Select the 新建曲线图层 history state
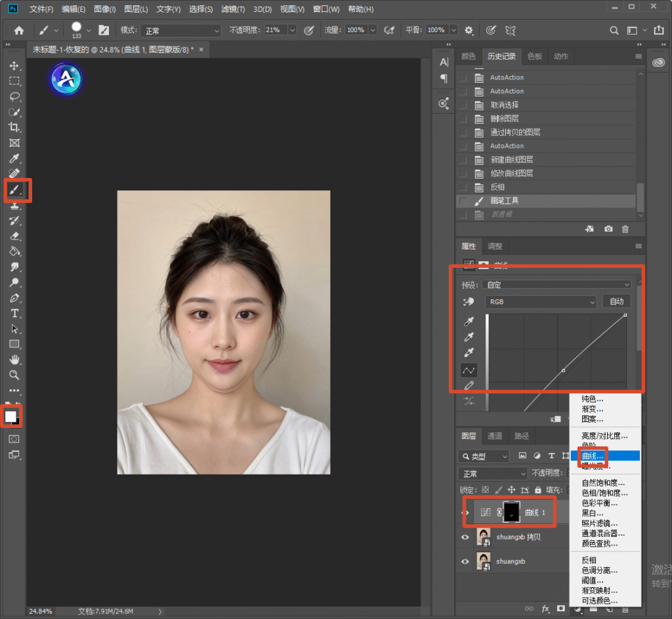This screenshot has width=672, height=619. (x=546, y=160)
